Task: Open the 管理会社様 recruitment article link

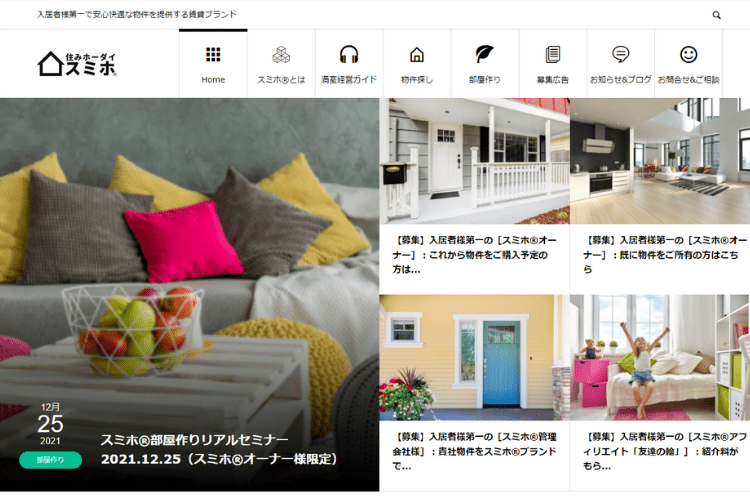Action: [x=476, y=451]
